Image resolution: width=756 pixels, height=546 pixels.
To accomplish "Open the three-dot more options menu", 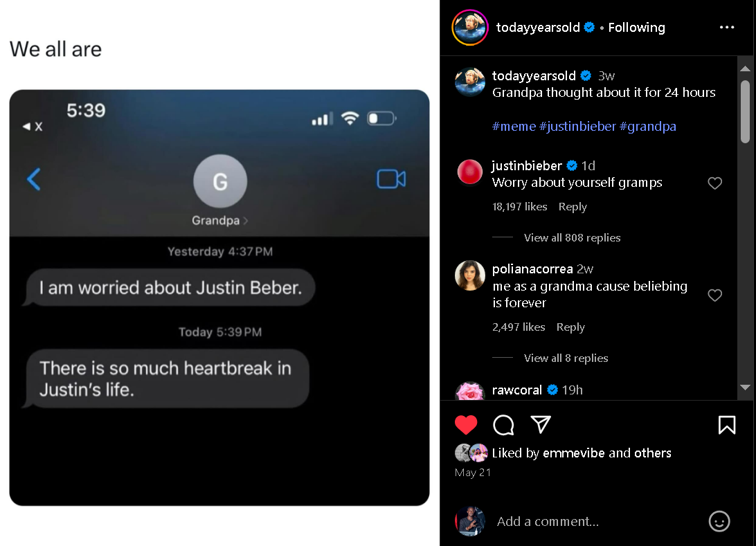I will pyautogui.click(x=727, y=28).
